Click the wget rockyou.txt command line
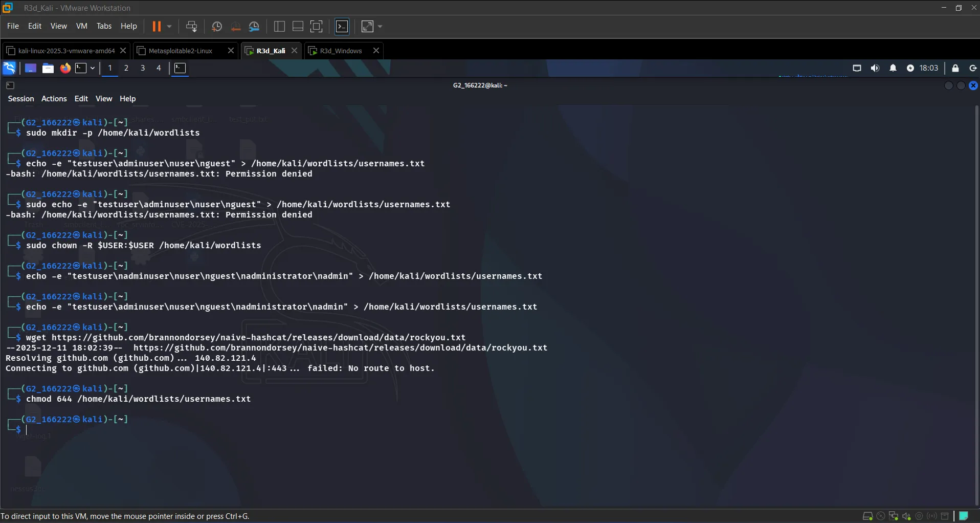 (x=246, y=338)
